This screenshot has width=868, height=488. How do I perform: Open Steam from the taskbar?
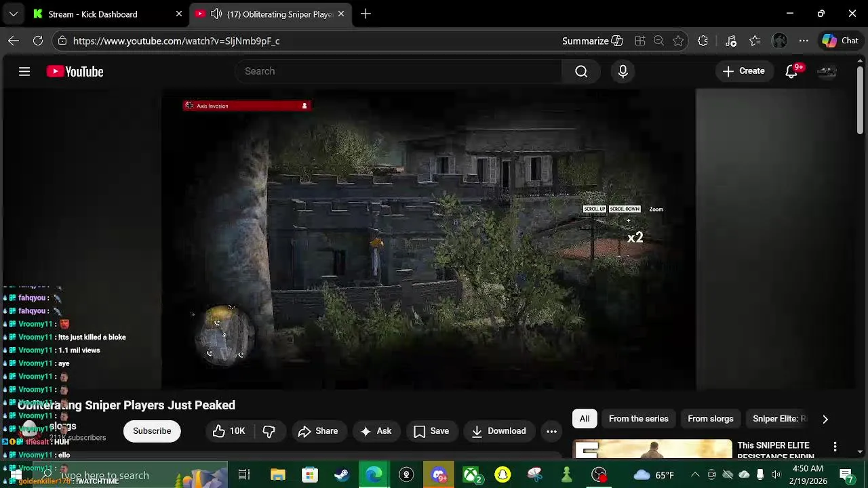coord(342,474)
